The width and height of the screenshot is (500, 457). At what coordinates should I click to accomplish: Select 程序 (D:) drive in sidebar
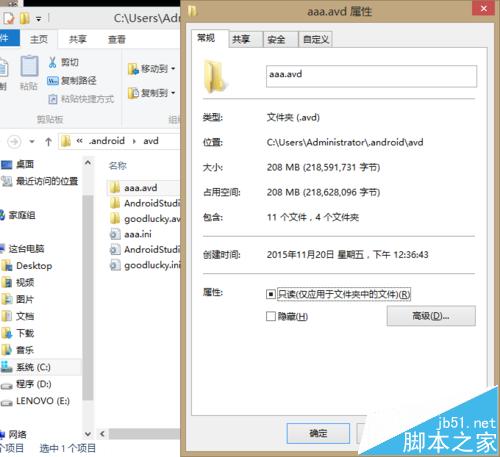tap(26, 384)
